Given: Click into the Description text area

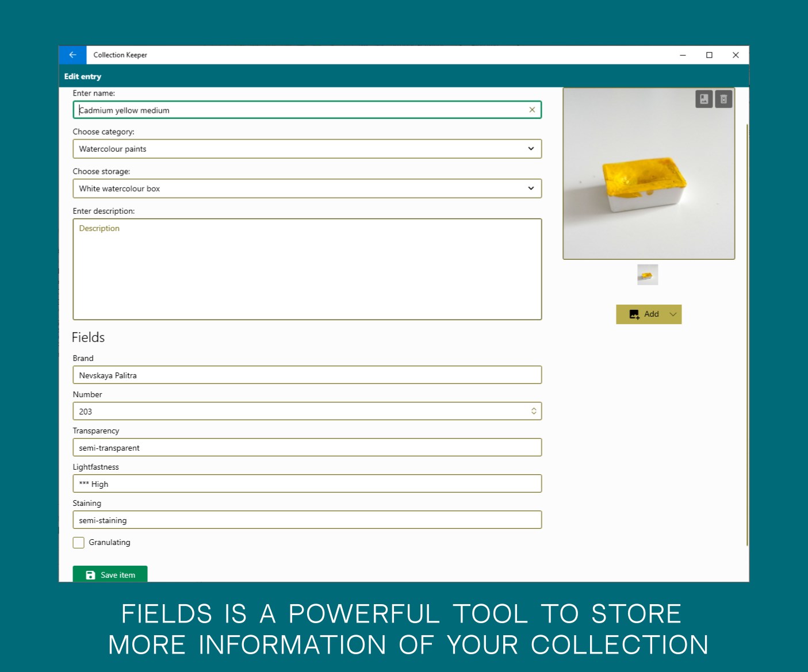Looking at the screenshot, I should tap(307, 269).
